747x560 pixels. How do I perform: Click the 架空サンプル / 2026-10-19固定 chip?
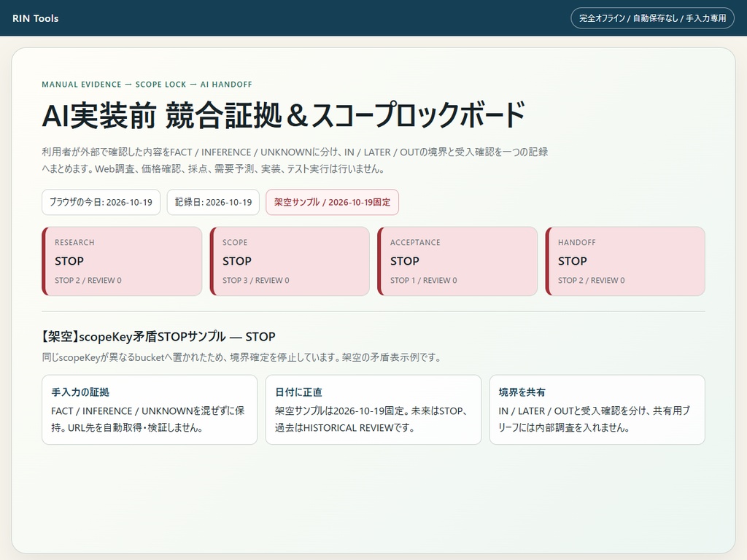pyautogui.click(x=332, y=202)
